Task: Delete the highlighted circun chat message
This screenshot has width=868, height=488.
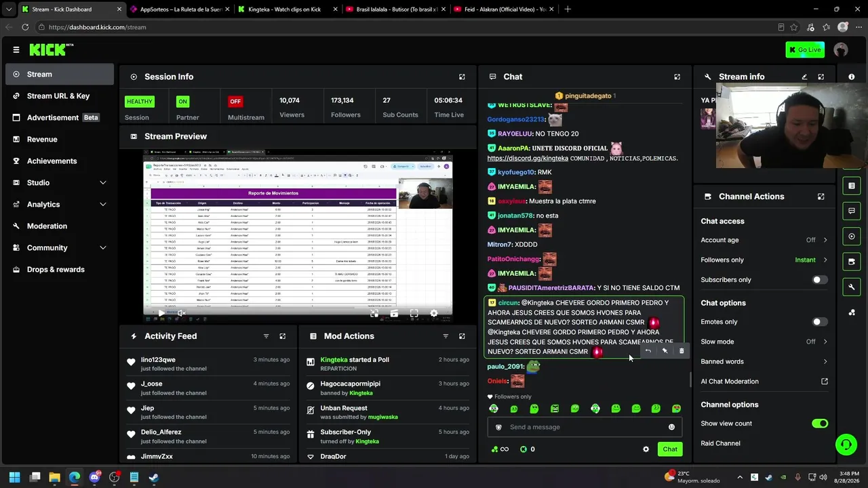Action: [x=682, y=351]
